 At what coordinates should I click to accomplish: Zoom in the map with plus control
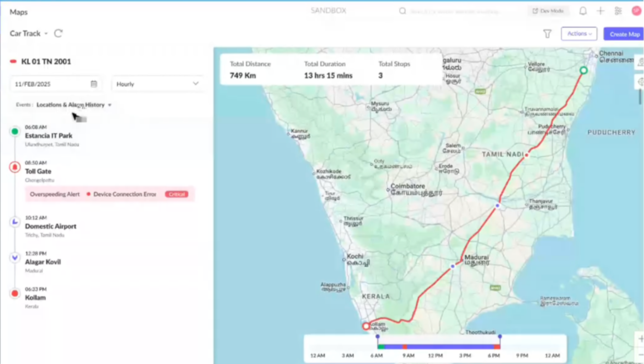[640, 339]
